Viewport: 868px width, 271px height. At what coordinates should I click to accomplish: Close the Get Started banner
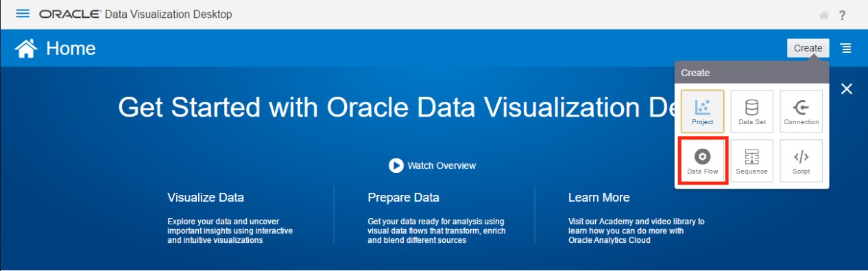coord(847,89)
